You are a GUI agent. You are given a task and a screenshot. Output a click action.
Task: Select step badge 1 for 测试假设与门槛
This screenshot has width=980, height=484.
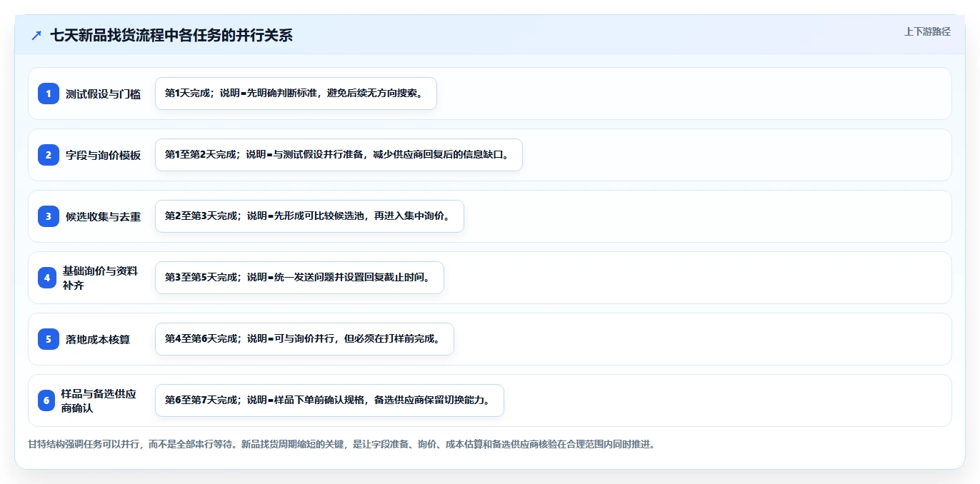click(49, 94)
